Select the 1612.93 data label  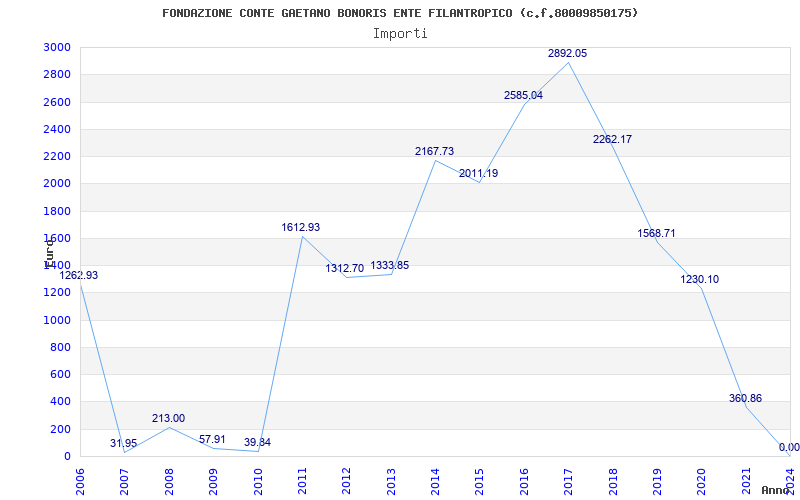coord(301,228)
